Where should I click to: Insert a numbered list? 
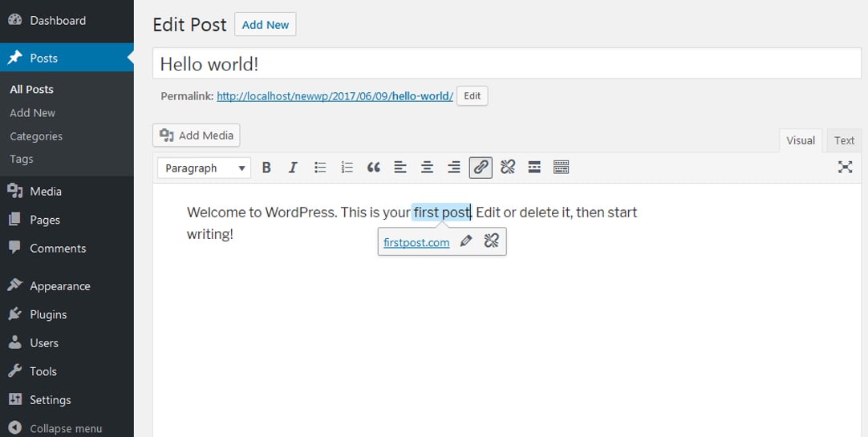[x=347, y=168]
